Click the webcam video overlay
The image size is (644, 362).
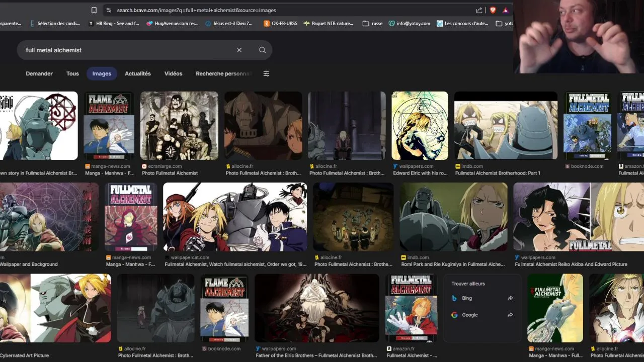(579, 37)
